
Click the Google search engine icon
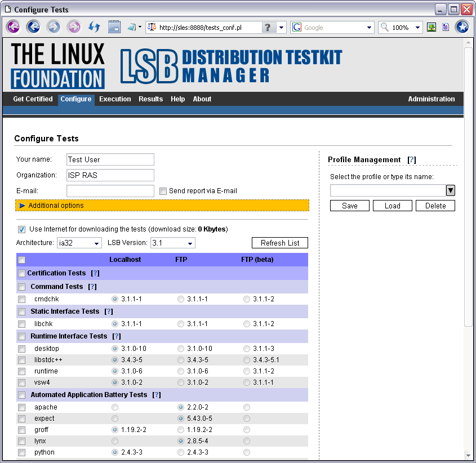point(297,28)
